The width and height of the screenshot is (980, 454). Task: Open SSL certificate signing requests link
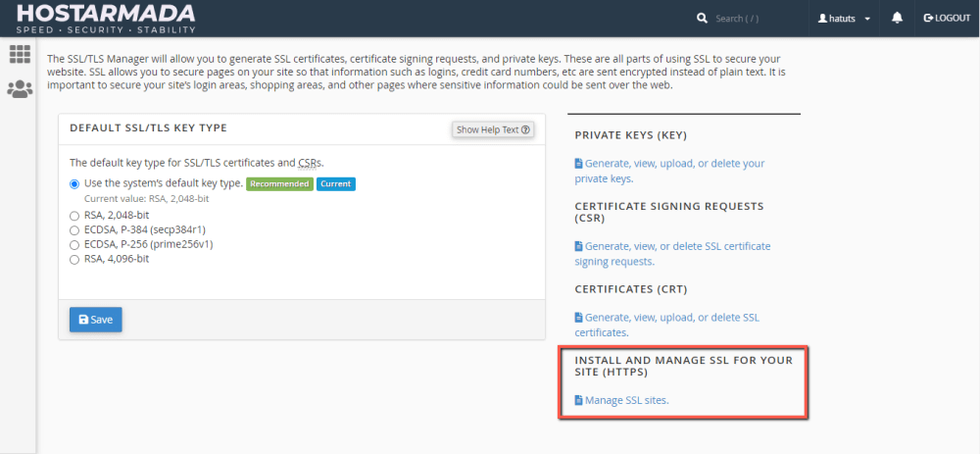672,254
